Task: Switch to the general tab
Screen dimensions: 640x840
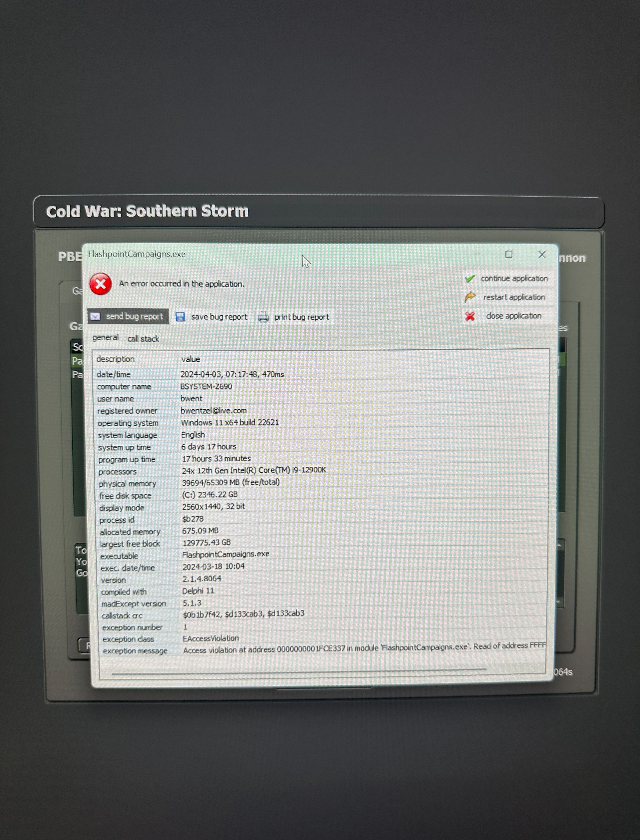Action: [x=106, y=337]
